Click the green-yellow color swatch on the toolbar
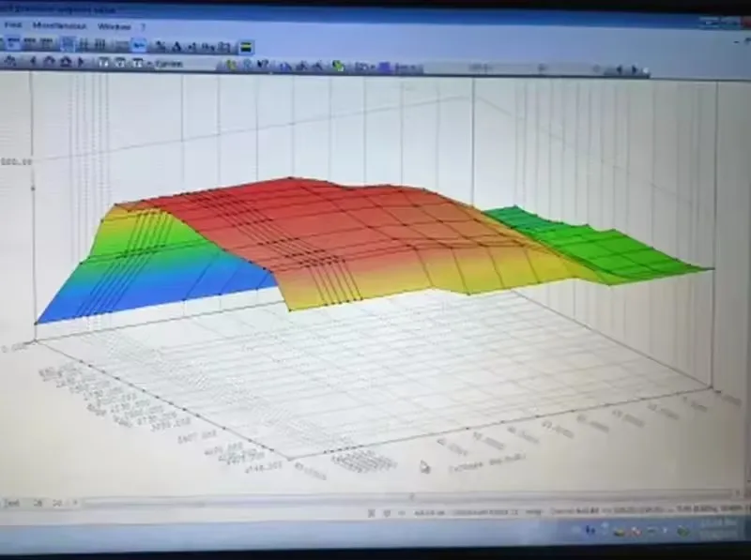 [x=244, y=44]
